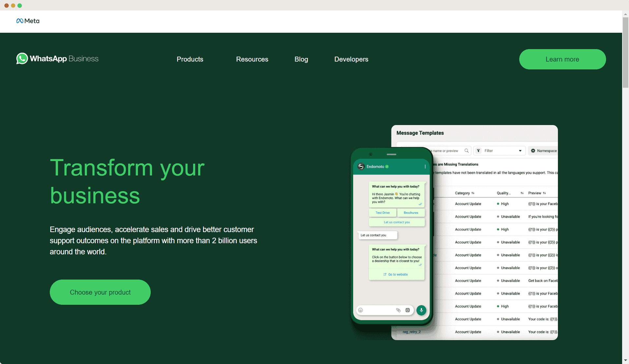Click the attachment icon in chat toolbar
The height and width of the screenshot is (364, 629).
point(398,310)
